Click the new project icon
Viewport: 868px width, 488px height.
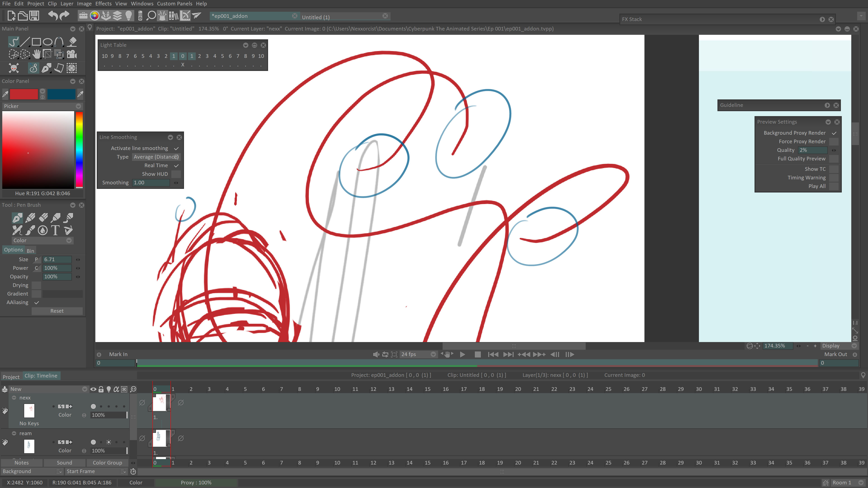click(12, 16)
